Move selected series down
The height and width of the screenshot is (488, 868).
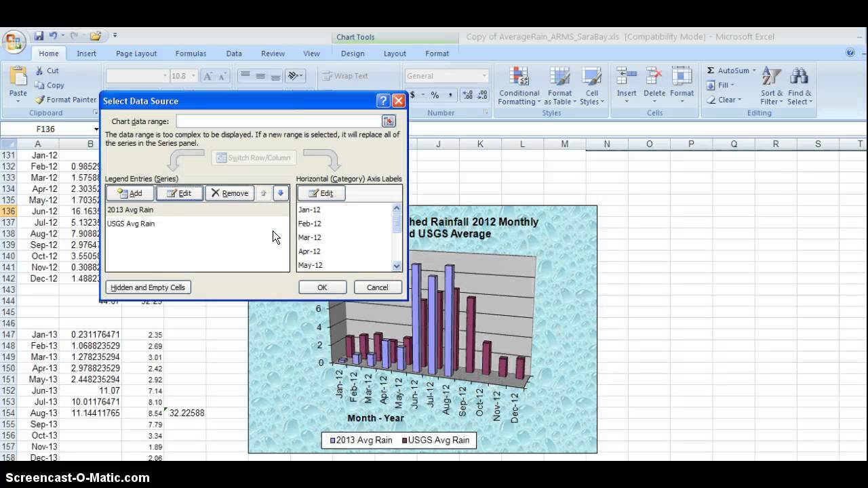(280, 193)
